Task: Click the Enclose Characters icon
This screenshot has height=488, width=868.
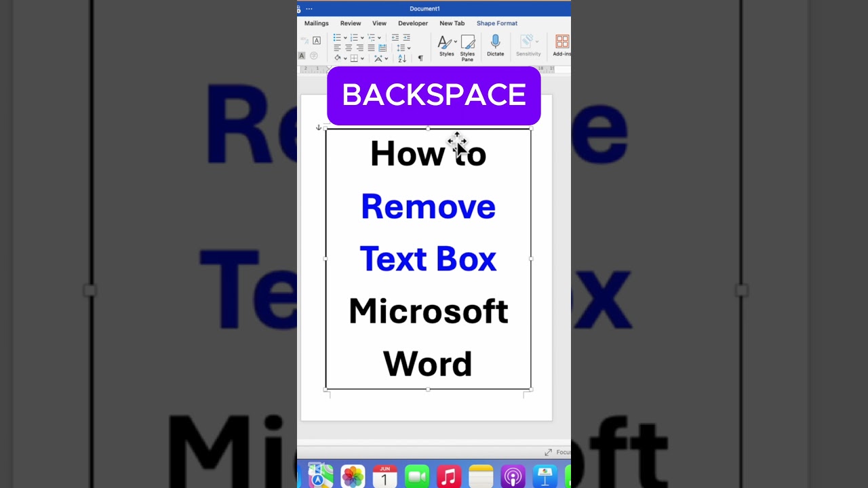Action: (314, 56)
